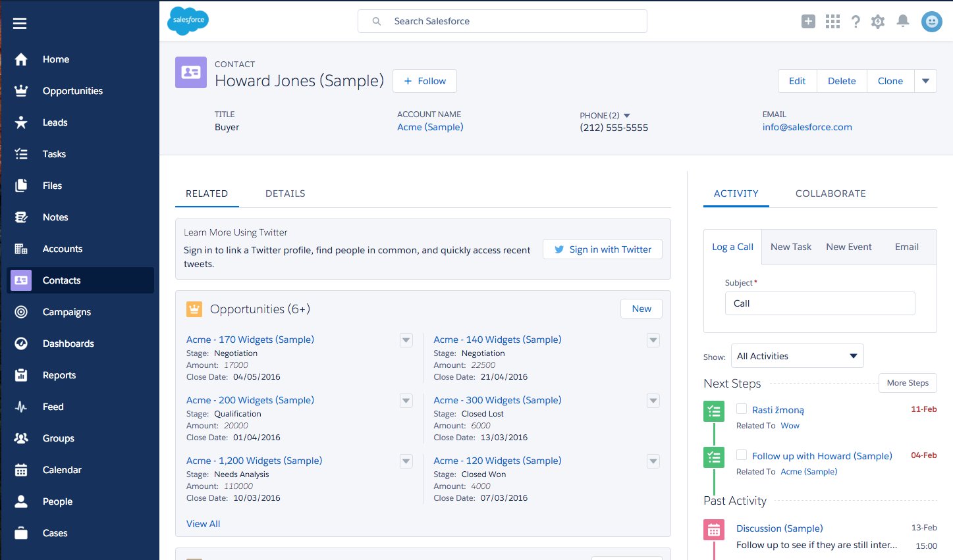The width and height of the screenshot is (953, 560).
Task: Click the Home icon in sidebar
Action: point(21,59)
